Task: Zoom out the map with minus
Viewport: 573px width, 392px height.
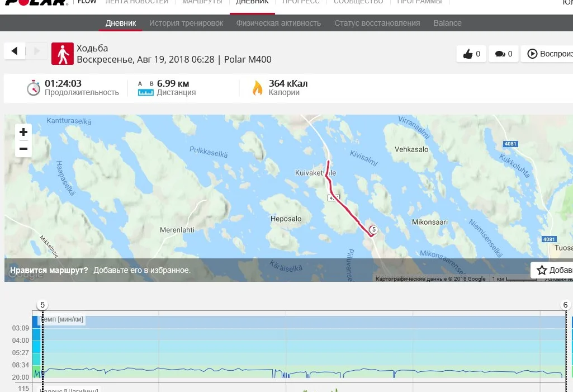Action: (x=23, y=148)
